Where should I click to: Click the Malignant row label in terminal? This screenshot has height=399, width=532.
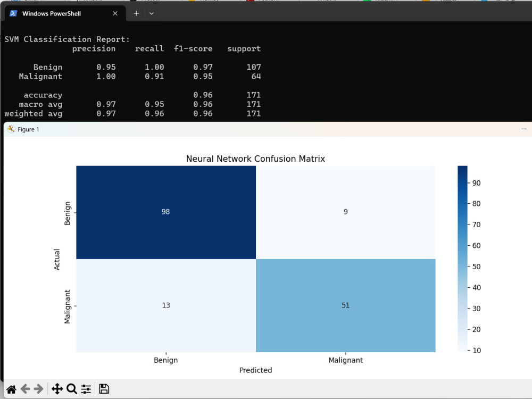41,77
